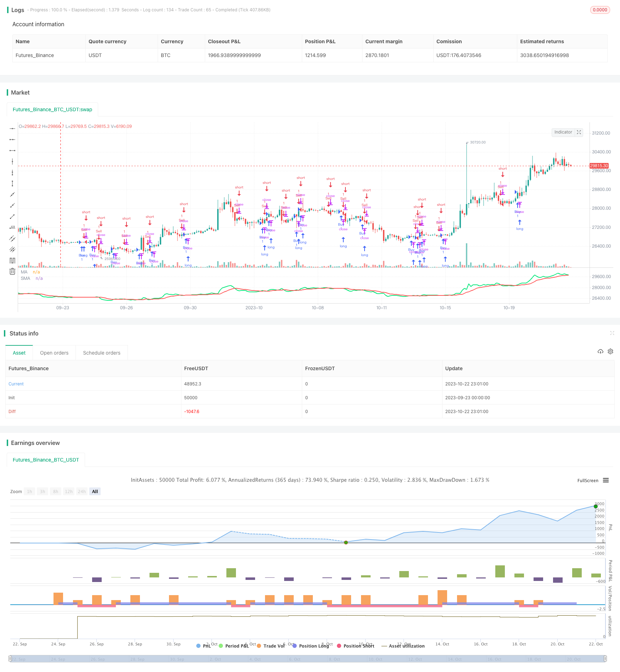
Task: Click the commission value USDT:176.4073546
Action: pos(458,55)
